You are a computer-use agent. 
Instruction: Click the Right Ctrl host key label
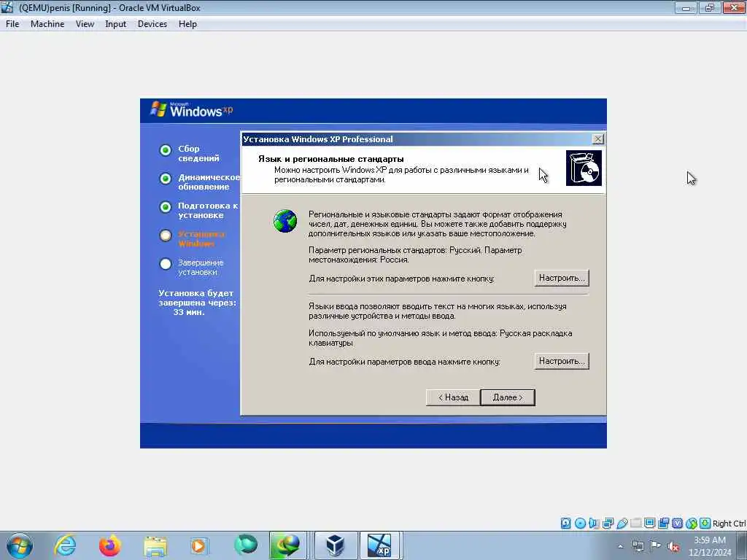click(729, 524)
